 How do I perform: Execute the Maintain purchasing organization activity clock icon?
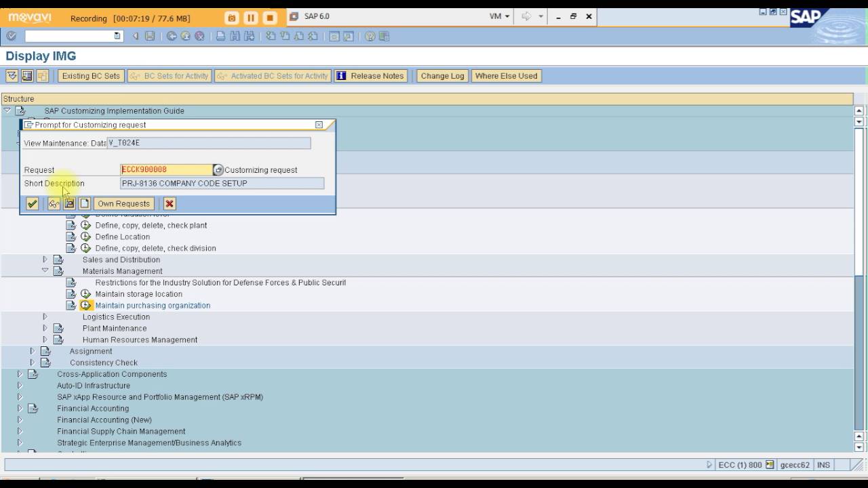[85, 305]
